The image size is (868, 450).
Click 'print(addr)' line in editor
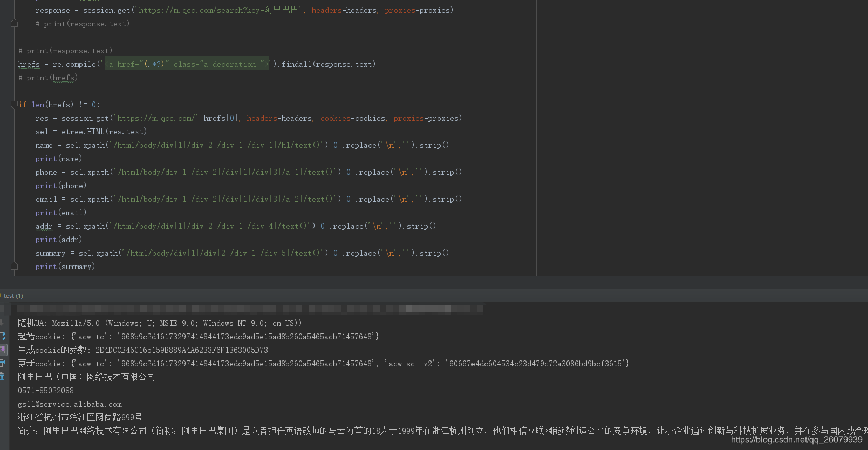pos(59,240)
